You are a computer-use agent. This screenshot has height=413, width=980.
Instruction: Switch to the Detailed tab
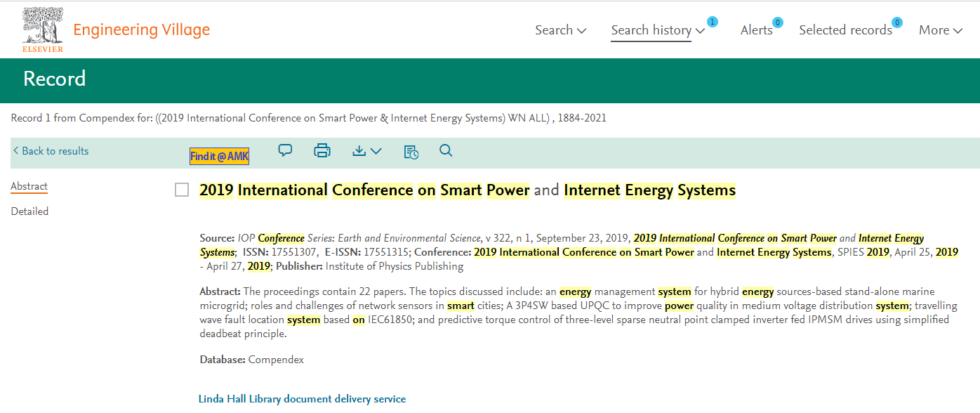30,211
